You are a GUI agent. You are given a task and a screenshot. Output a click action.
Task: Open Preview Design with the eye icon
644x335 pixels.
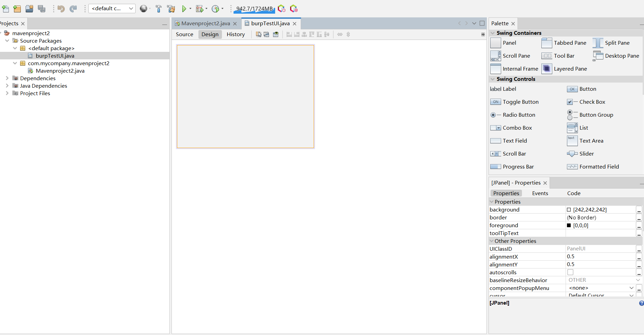(275, 34)
